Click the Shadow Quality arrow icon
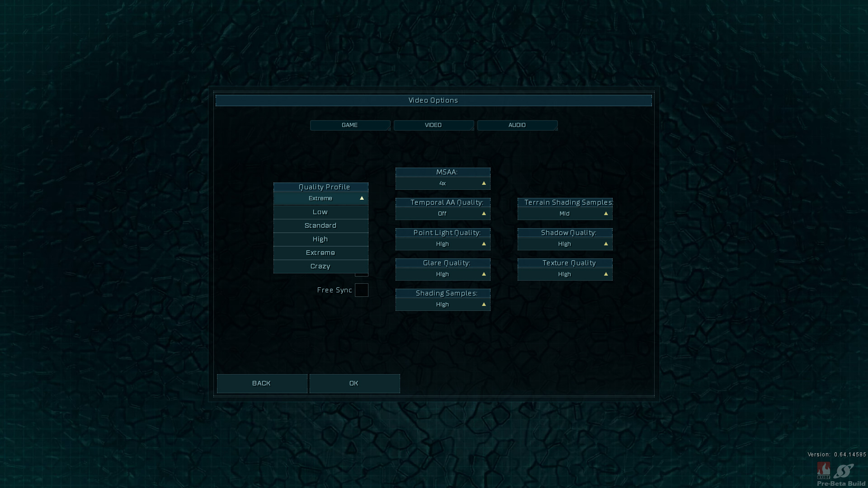The image size is (868, 488). [606, 244]
